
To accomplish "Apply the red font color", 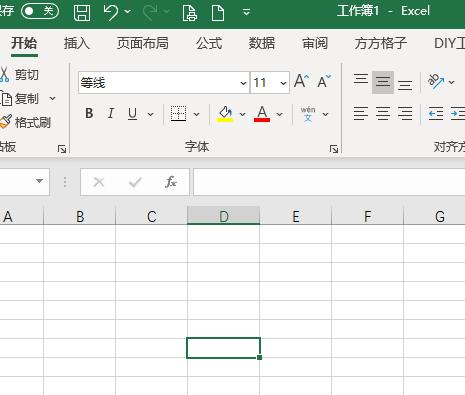I will [262, 114].
